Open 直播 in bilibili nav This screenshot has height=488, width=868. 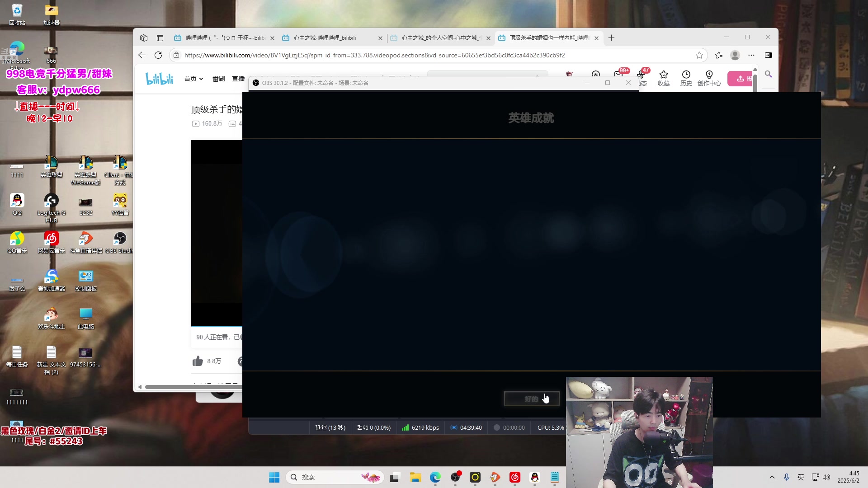pyautogui.click(x=238, y=79)
